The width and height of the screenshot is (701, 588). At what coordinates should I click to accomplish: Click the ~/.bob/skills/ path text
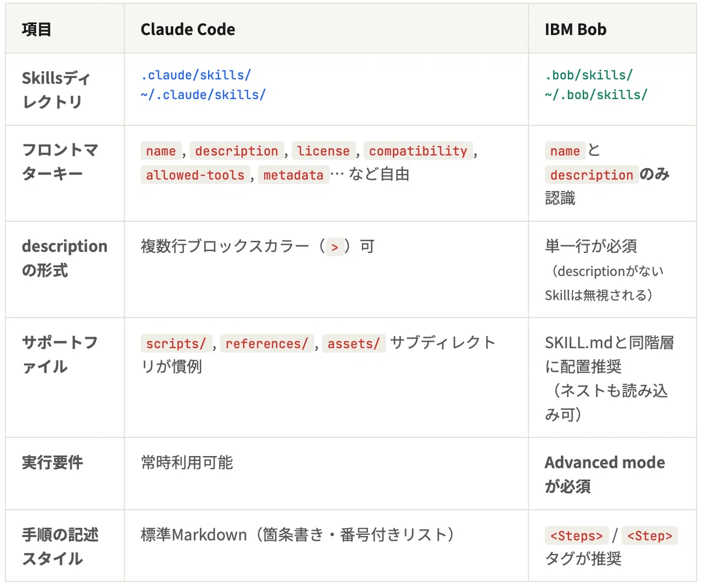pyautogui.click(x=596, y=94)
